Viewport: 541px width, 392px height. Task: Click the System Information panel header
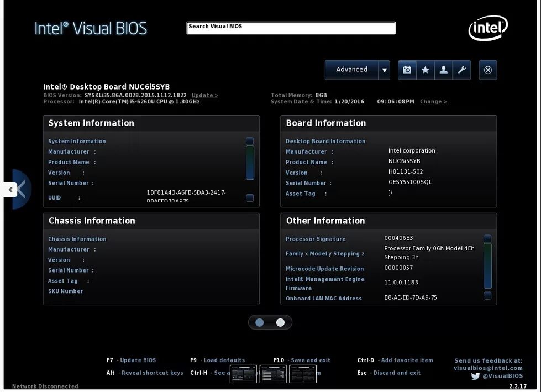151,123
